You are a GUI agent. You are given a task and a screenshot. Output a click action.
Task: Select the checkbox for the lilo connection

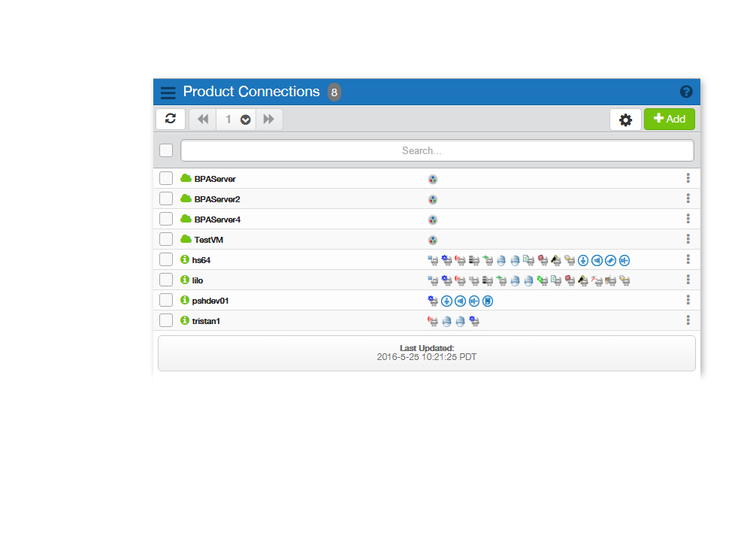(x=166, y=280)
